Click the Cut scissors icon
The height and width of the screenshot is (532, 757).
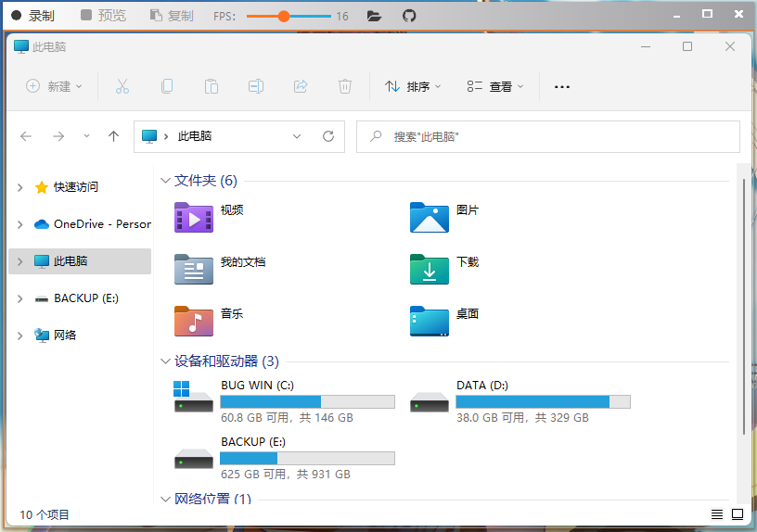pyautogui.click(x=122, y=86)
